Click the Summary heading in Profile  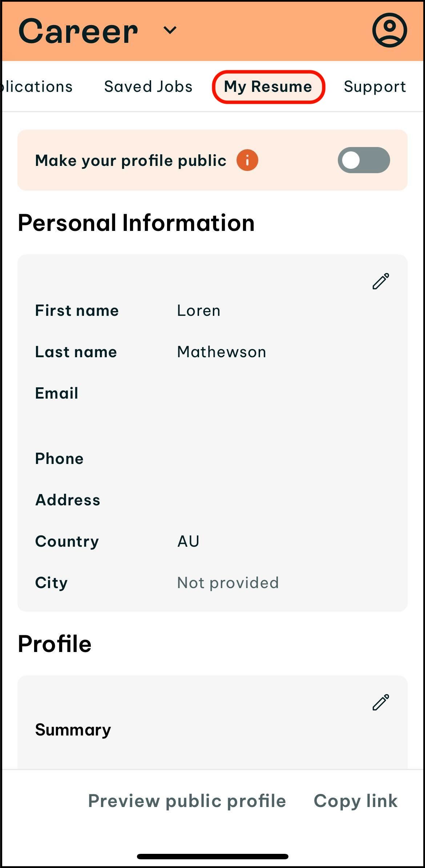pos(73,730)
